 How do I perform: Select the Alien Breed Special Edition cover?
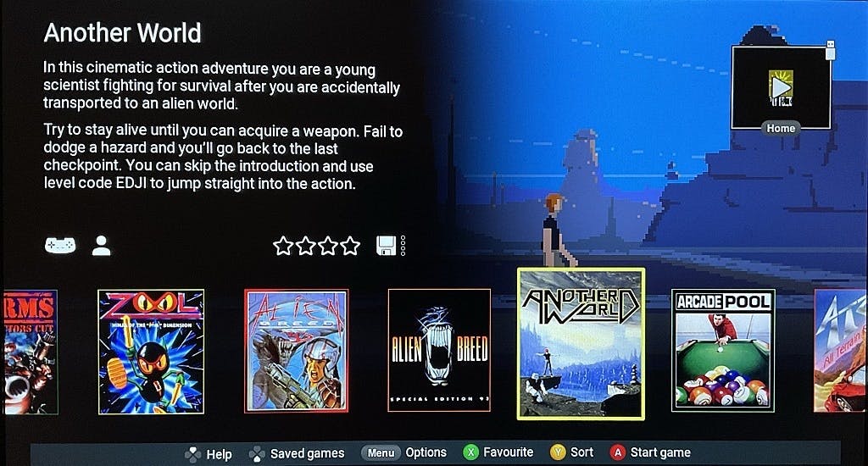[x=440, y=350]
